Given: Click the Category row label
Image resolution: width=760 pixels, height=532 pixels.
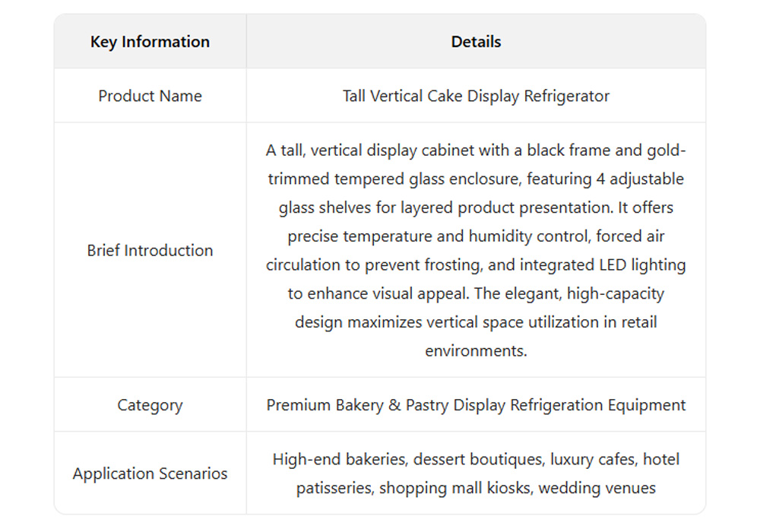Looking at the screenshot, I should tap(150, 405).
